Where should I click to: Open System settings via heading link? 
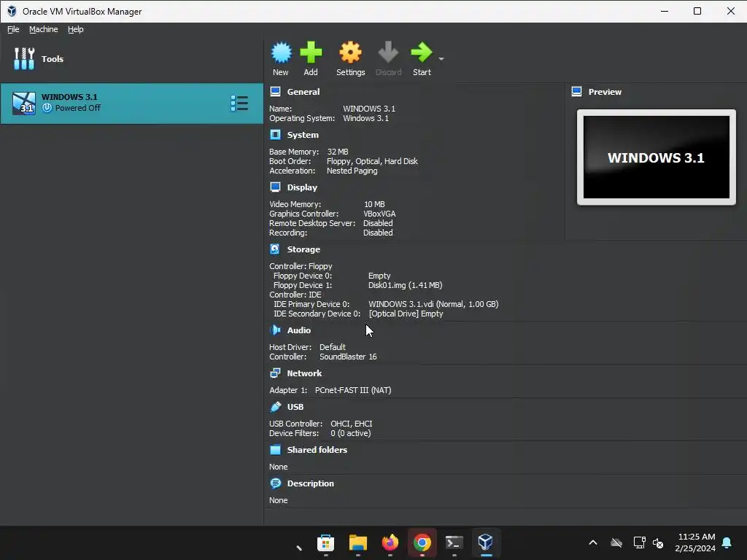pyautogui.click(x=303, y=135)
